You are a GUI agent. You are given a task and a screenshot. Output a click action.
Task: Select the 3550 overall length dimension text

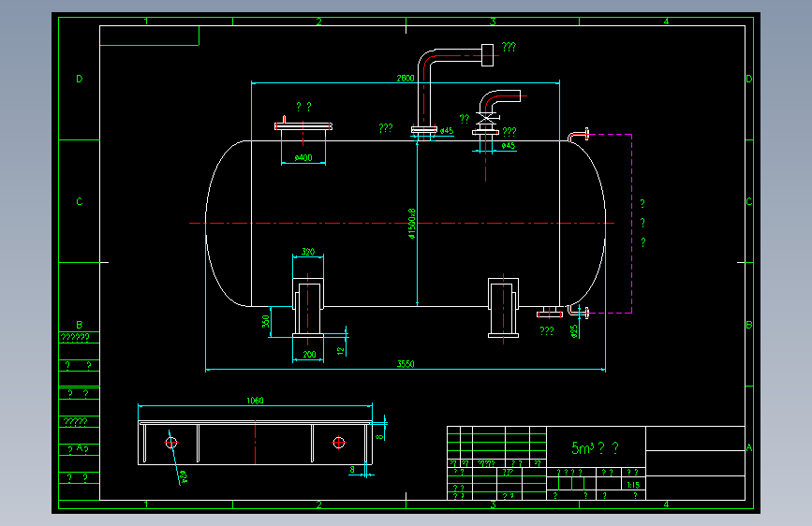[x=406, y=364]
